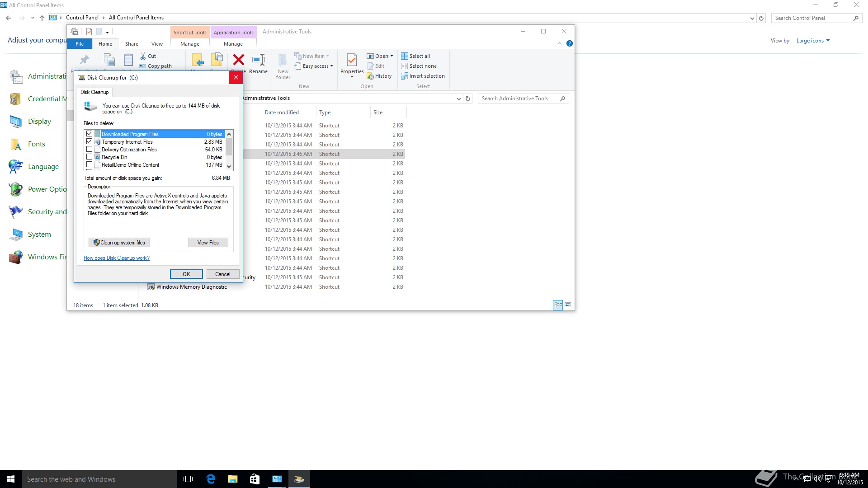Switch to the Share ribbon tab
The height and width of the screenshot is (488, 868).
coord(132,44)
